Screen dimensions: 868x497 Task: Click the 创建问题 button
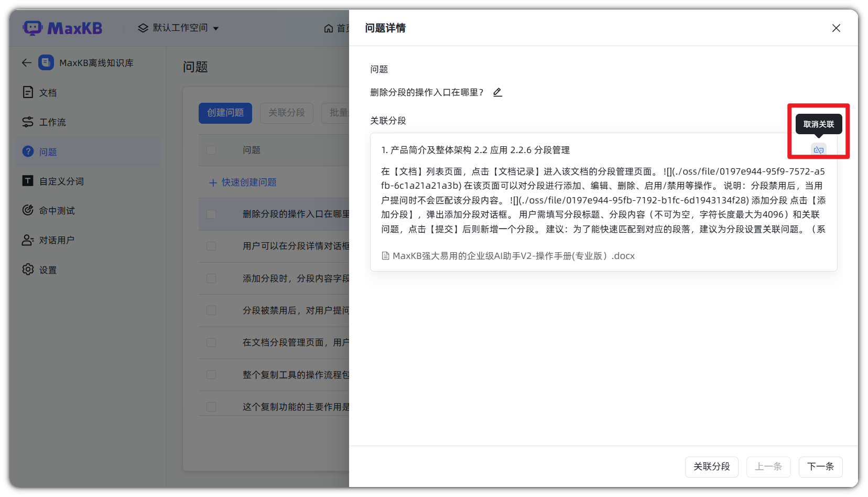coord(225,113)
